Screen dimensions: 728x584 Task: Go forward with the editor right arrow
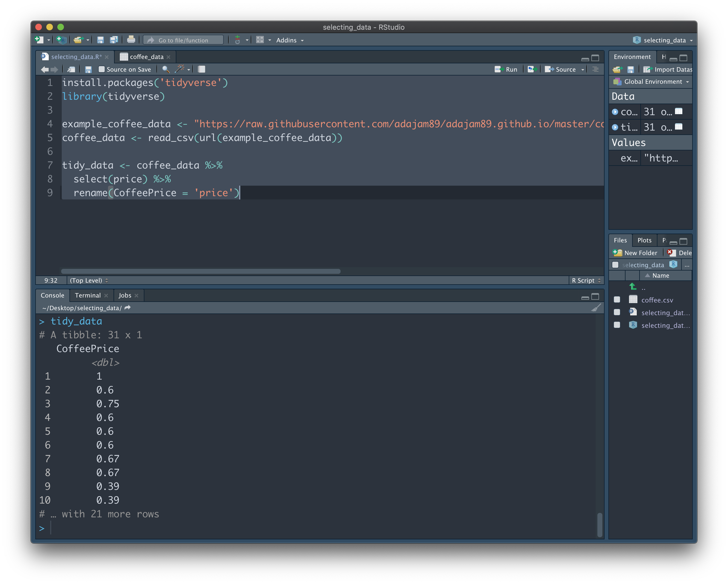point(54,69)
